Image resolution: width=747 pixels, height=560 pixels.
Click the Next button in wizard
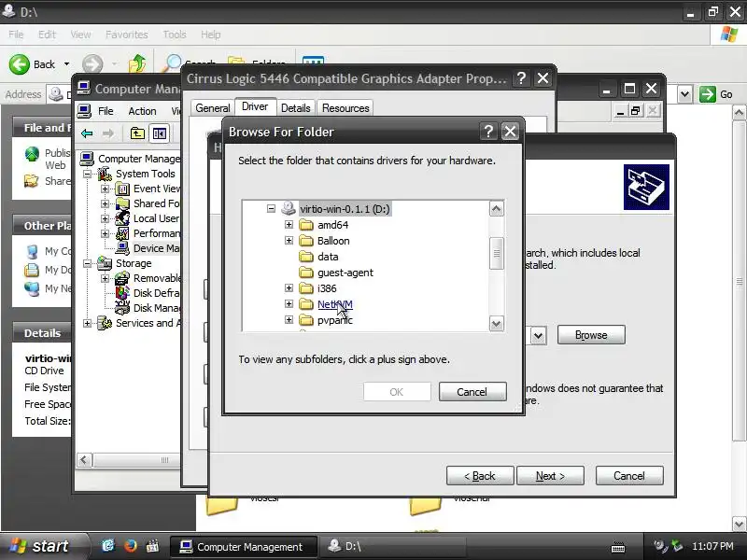click(550, 476)
